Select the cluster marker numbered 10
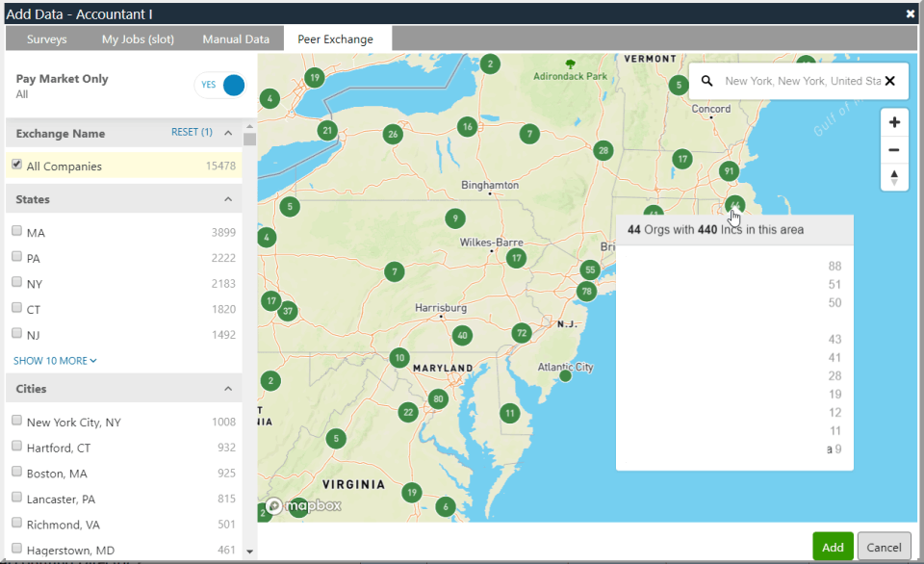The height and width of the screenshot is (564, 924). click(399, 357)
